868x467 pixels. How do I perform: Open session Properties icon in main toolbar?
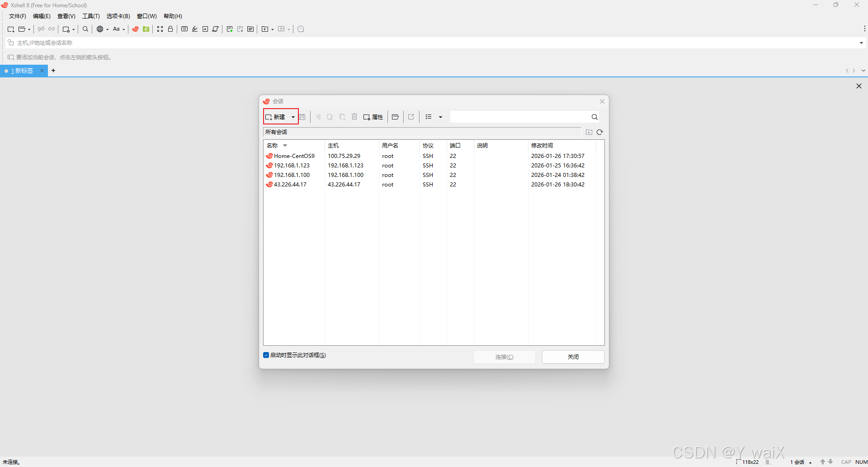coord(66,29)
